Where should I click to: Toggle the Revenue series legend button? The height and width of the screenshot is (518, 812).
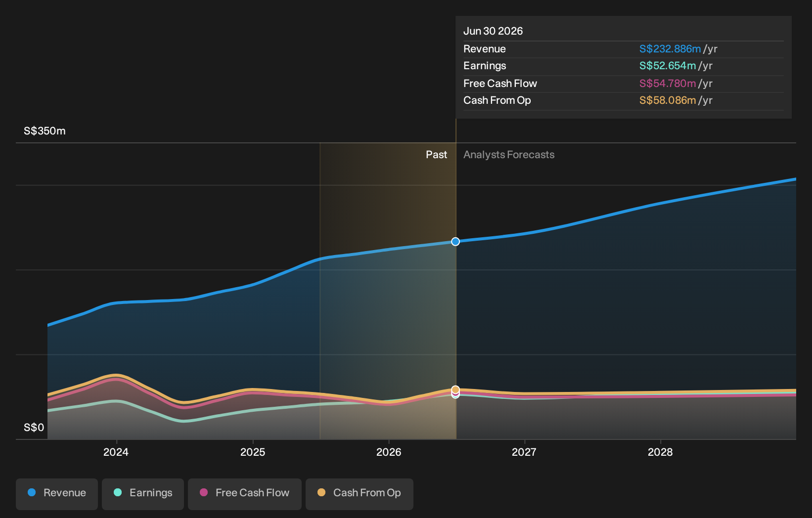57,494
